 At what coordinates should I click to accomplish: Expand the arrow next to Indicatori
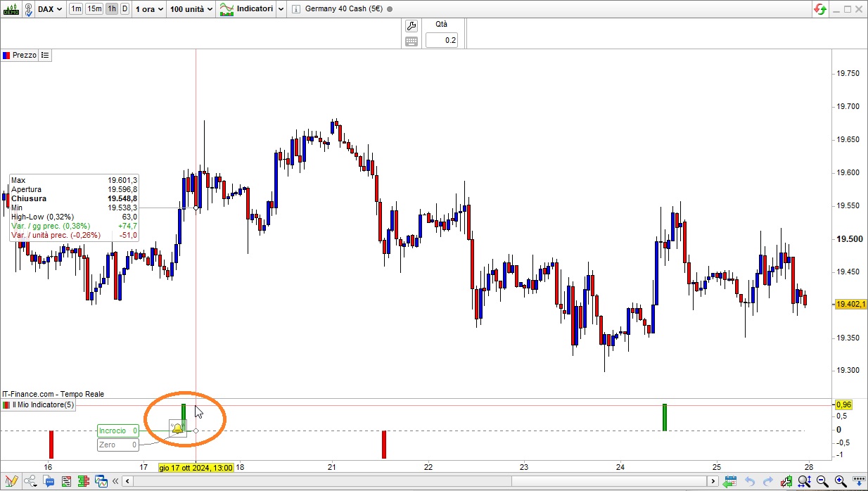(281, 9)
